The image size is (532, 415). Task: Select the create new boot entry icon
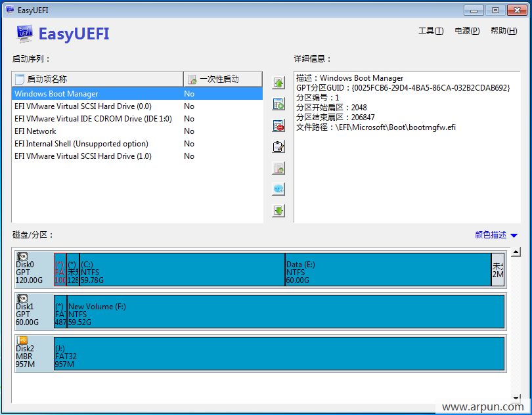[x=278, y=104]
